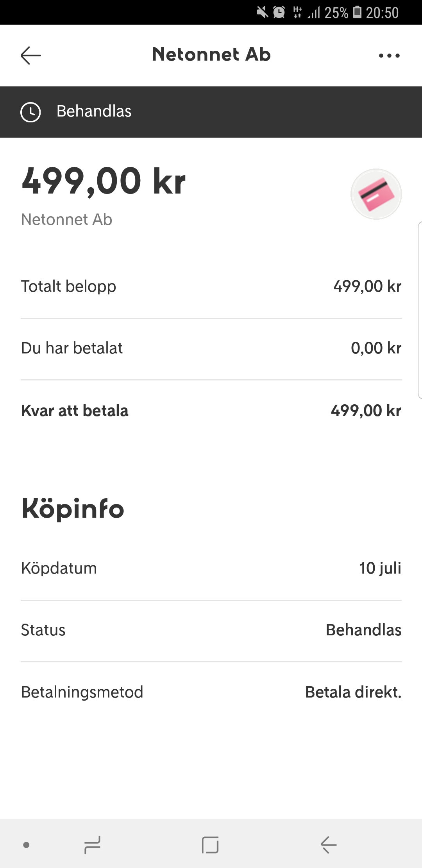Tap the Köpdatum 10 juli row
Image resolution: width=422 pixels, height=868 pixels.
[211, 568]
